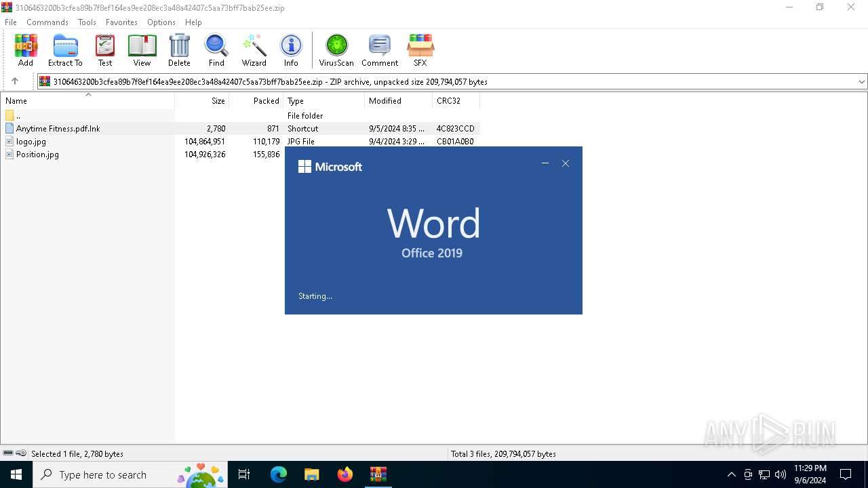Click the Delete trash icon
The image size is (868, 488).
[x=179, y=50]
